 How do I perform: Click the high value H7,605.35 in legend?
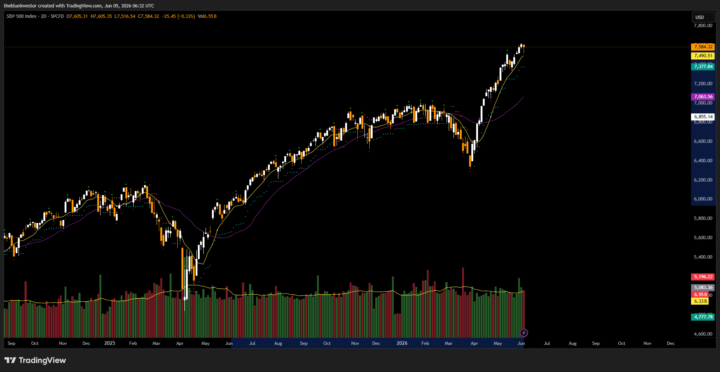click(x=101, y=17)
